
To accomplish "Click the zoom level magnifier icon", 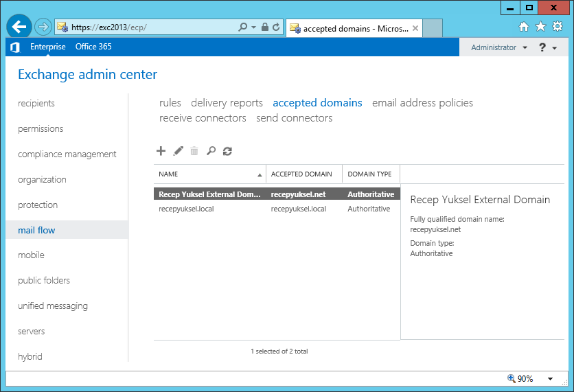I will 512,378.
